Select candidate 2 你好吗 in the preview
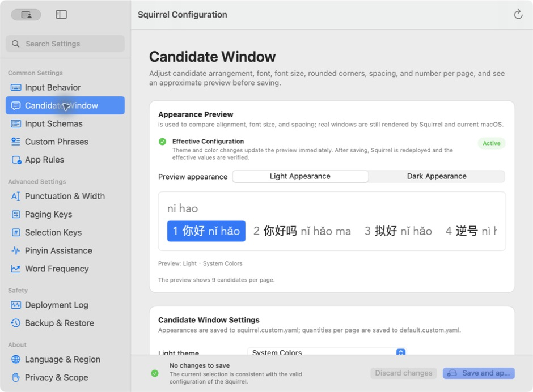This screenshot has width=533, height=392. (x=302, y=231)
